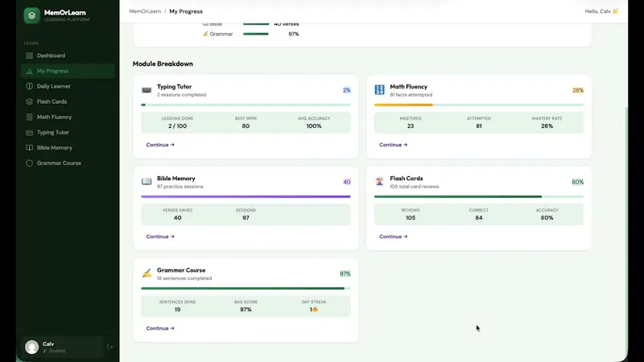Click the purple Bible Memory progress bar
This screenshot has width=644, height=362.
point(246,196)
